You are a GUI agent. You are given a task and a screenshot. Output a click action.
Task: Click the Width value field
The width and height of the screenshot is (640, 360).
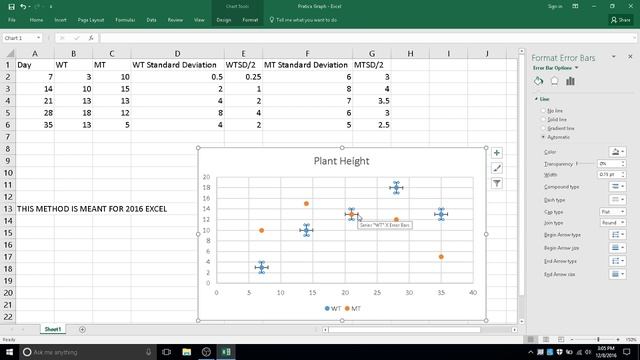609,174
